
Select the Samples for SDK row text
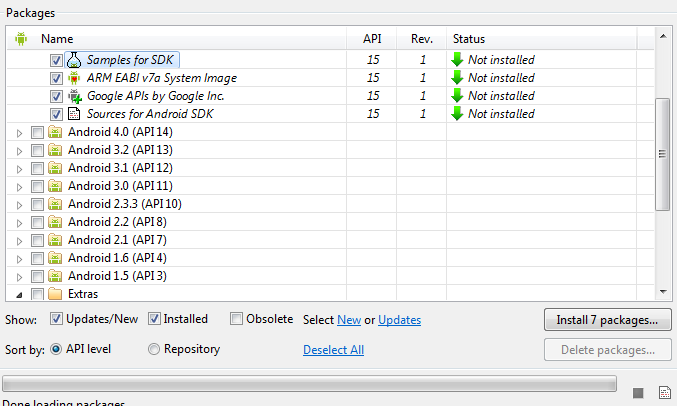[130, 60]
